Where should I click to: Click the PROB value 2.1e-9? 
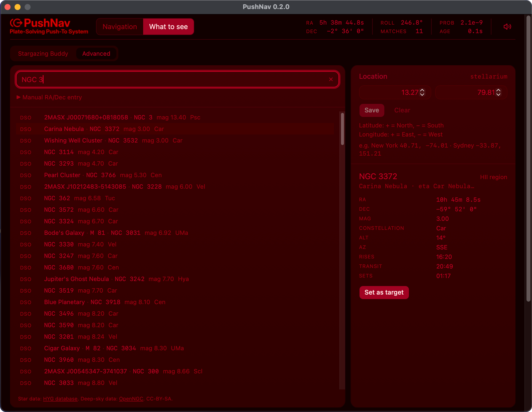472,23
